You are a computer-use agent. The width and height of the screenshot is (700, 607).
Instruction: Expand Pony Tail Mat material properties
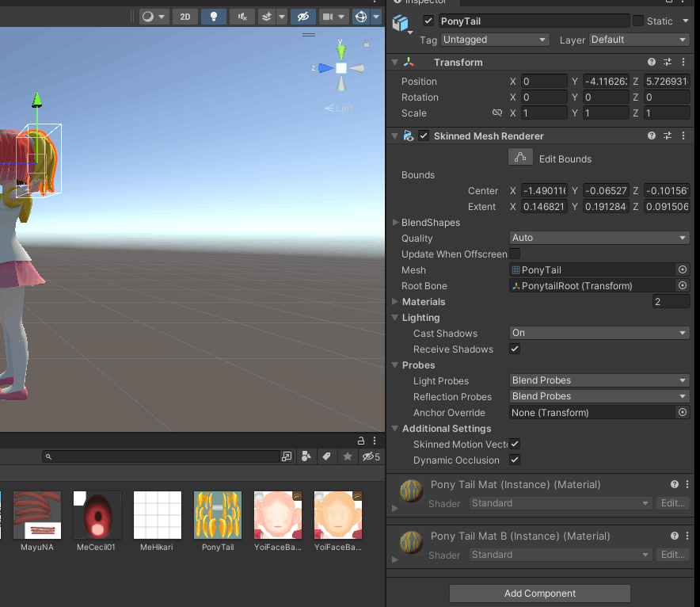click(394, 508)
